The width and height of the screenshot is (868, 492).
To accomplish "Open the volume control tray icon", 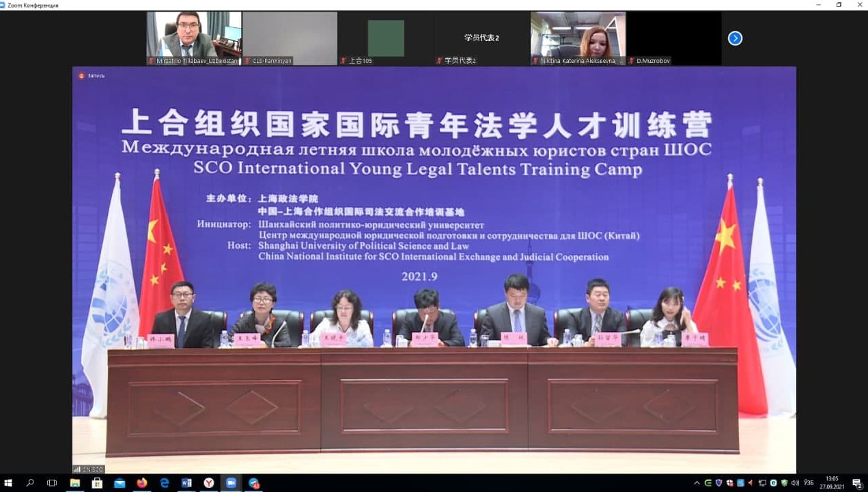I will tap(795, 483).
